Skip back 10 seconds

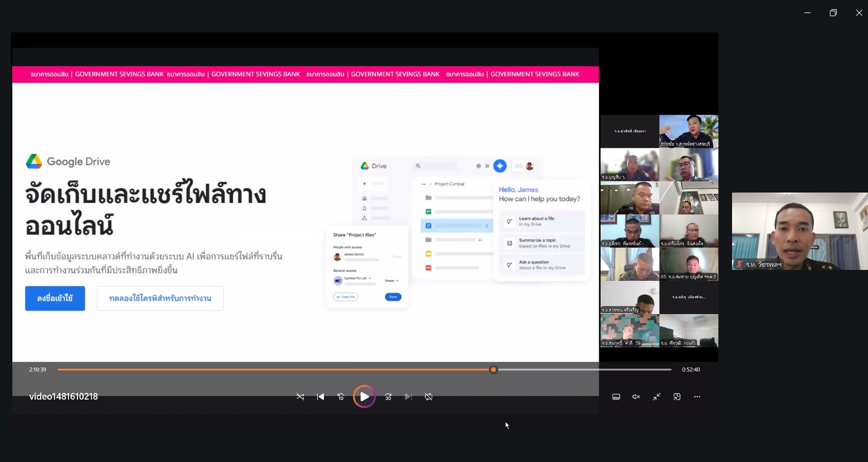(341, 397)
